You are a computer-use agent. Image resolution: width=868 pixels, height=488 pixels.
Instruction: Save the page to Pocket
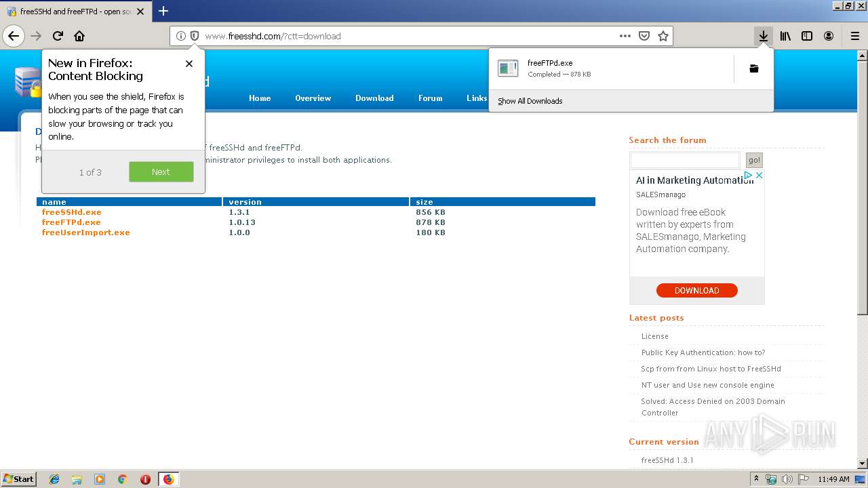pyautogui.click(x=644, y=36)
